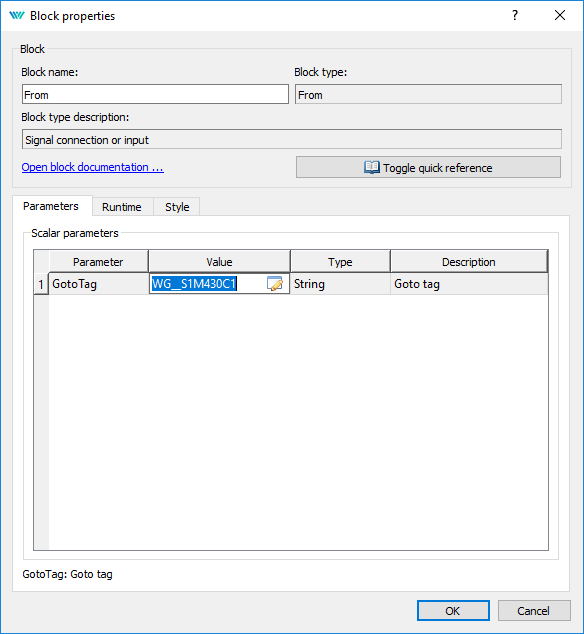584x634 pixels.
Task: Click the Block type field showing From
Action: pyautogui.click(x=428, y=94)
